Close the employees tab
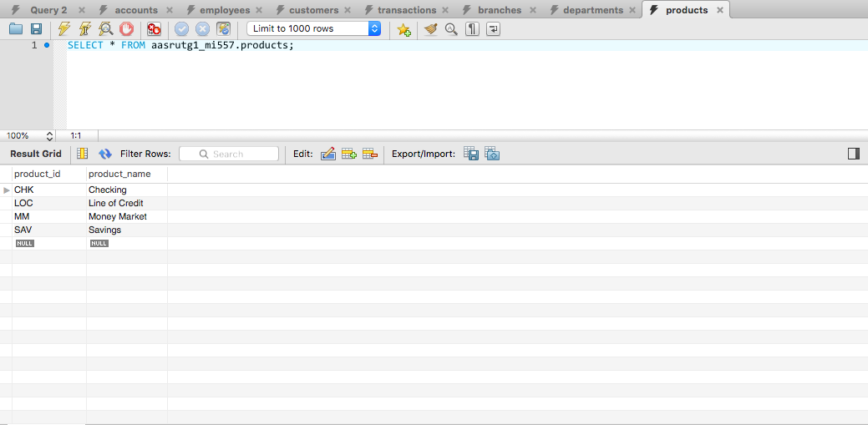 pyautogui.click(x=259, y=10)
